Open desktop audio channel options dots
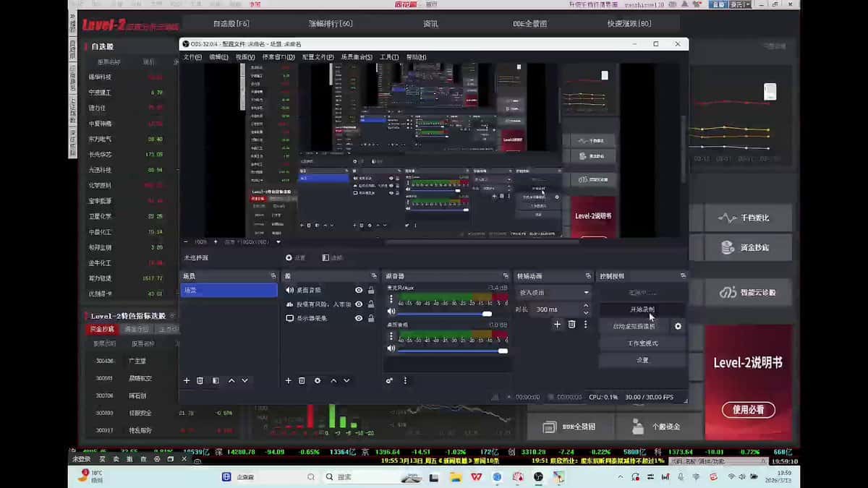The width and height of the screenshot is (868, 488). tap(391, 335)
